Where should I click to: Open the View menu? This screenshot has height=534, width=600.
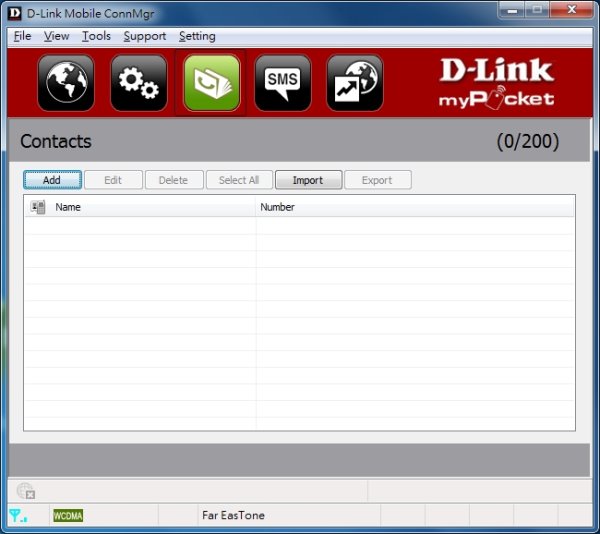[56, 36]
